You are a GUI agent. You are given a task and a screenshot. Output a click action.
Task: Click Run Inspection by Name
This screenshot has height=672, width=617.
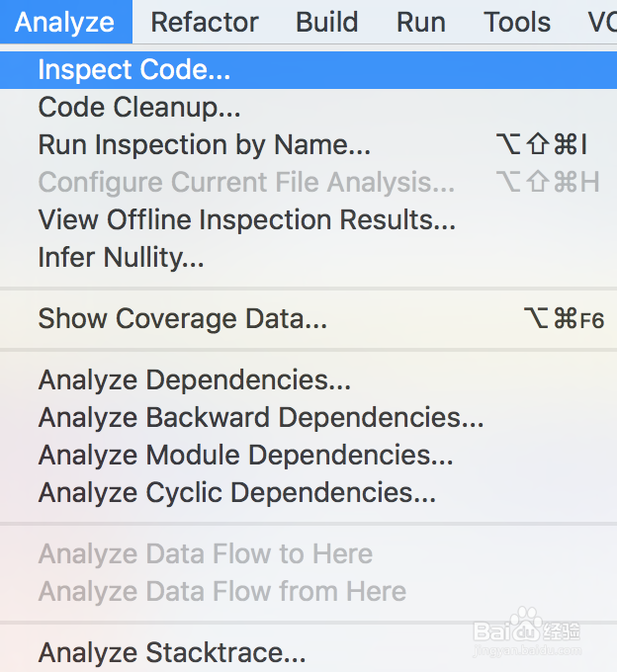click(x=205, y=145)
